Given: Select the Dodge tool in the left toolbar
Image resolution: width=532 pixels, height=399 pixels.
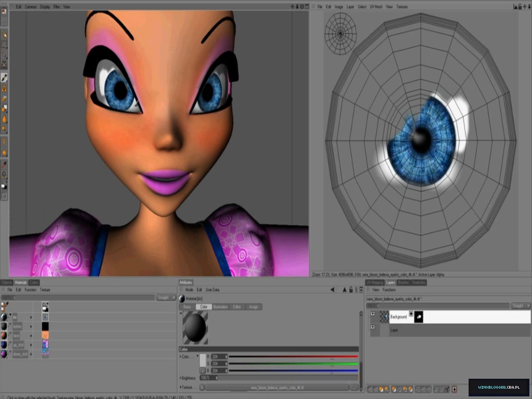Looking at the screenshot, I should [x=4, y=129].
